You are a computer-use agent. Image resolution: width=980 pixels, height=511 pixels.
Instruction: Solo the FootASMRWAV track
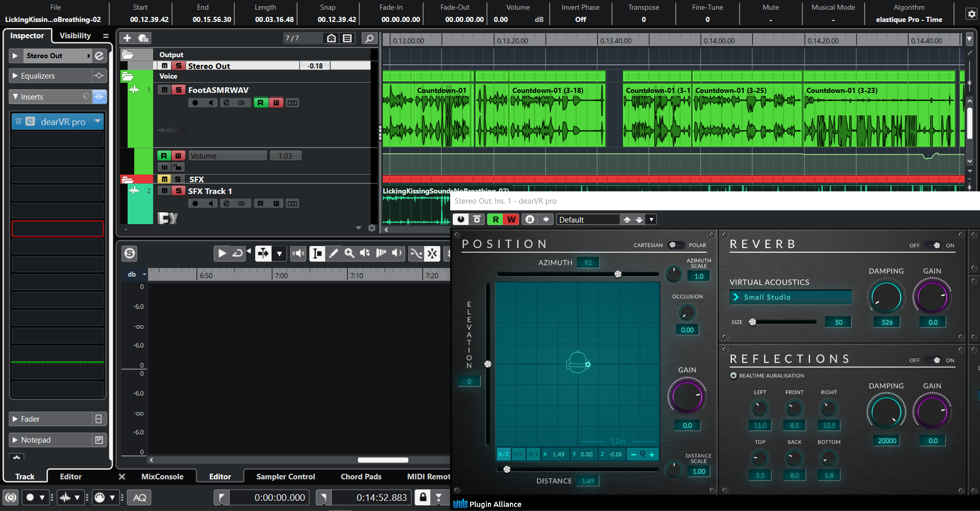point(178,90)
